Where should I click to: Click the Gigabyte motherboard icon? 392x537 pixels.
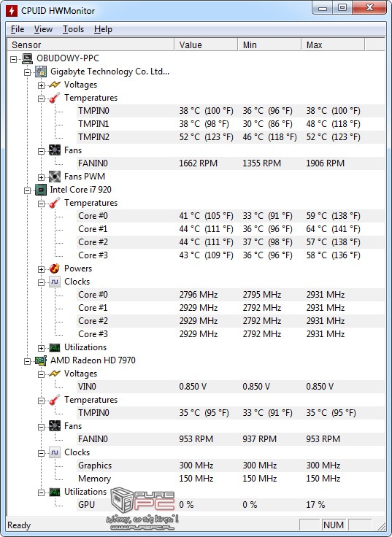click(x=41, y=72)
